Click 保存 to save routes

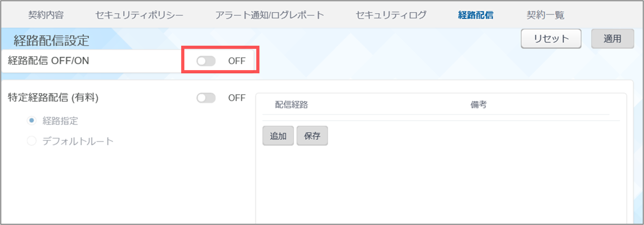(x=312, y=136)
